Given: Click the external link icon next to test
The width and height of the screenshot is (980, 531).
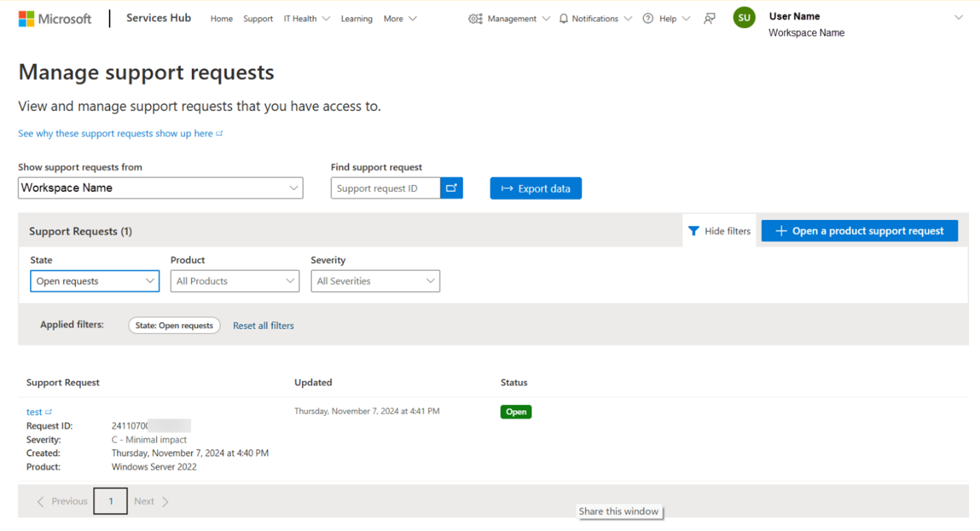Looking at the screenshot, I should click(49, 412).
